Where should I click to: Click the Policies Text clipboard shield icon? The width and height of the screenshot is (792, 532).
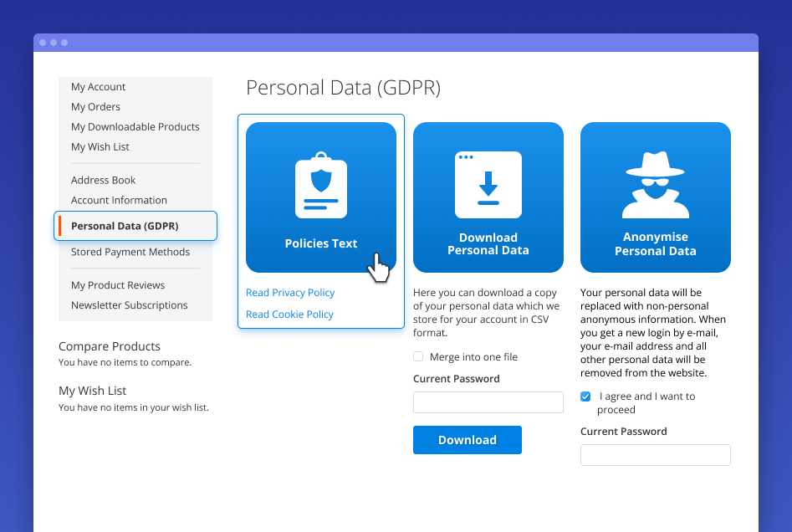click(x=321, y=185)
